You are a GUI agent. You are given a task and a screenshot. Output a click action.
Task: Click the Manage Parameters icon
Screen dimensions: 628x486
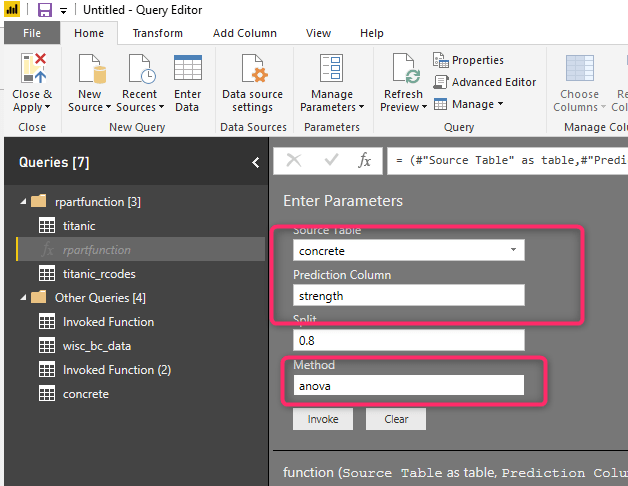click(x=331, y=68)
